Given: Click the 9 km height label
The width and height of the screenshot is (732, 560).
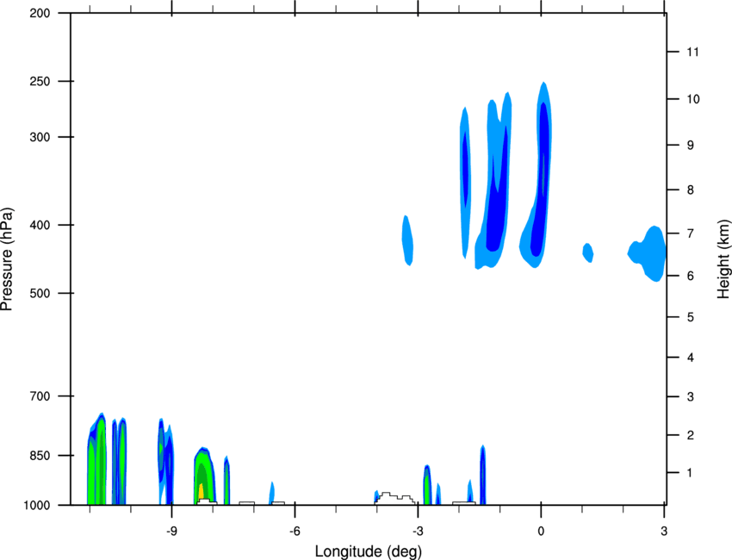Looking at the screenshot, I should pos(690,146).
